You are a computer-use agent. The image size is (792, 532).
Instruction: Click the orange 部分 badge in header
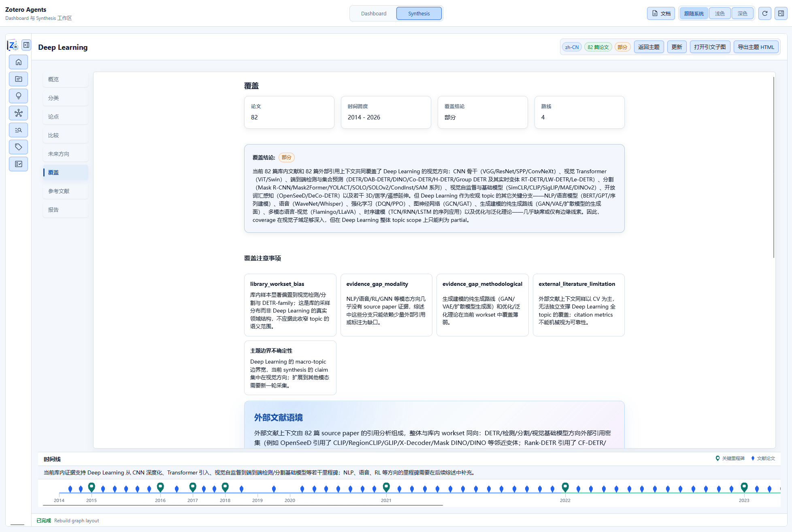click(622, 47)
